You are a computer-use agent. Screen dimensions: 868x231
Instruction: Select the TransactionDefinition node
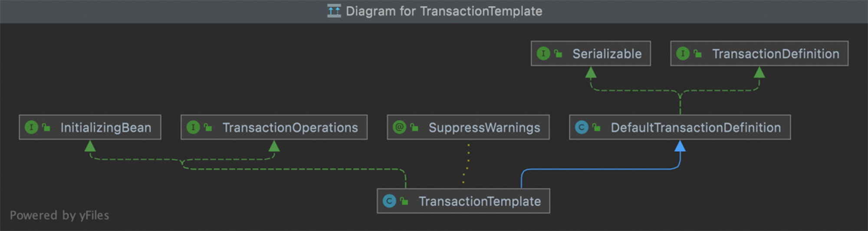point(759,53)
